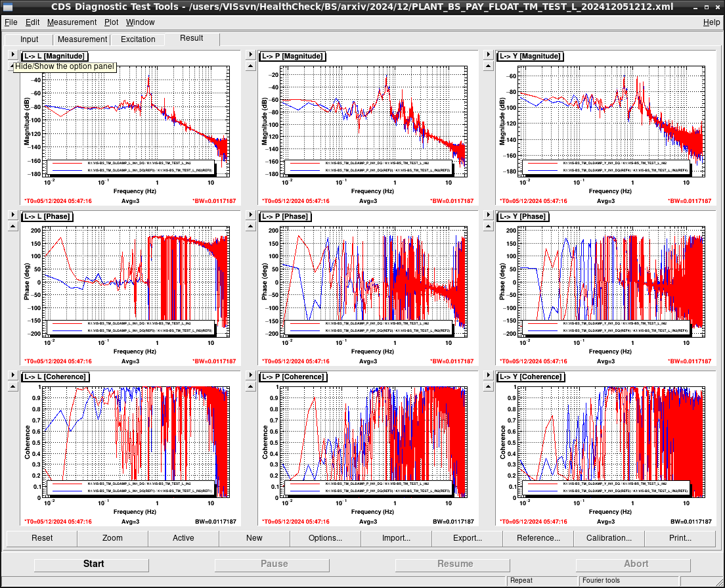Click the up arrow under L-> P Magnitude
The height and width of the screenshot is (588, 725).
[x=251, y=66]
